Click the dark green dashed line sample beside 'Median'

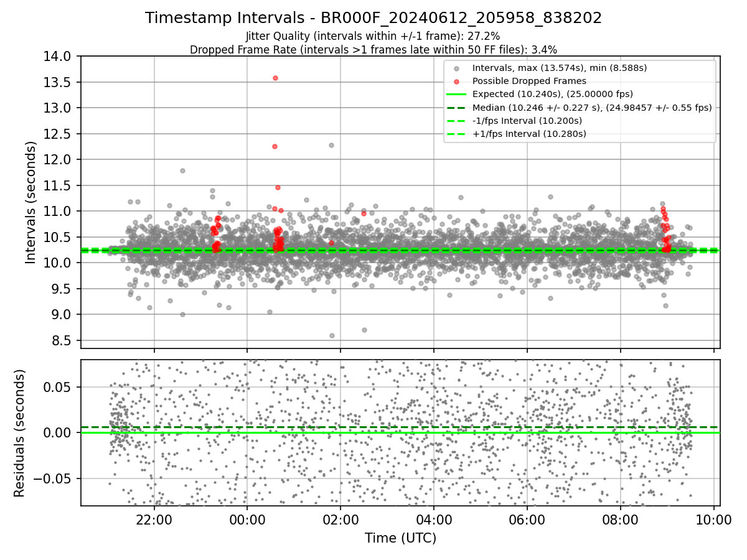click(456, 107)
